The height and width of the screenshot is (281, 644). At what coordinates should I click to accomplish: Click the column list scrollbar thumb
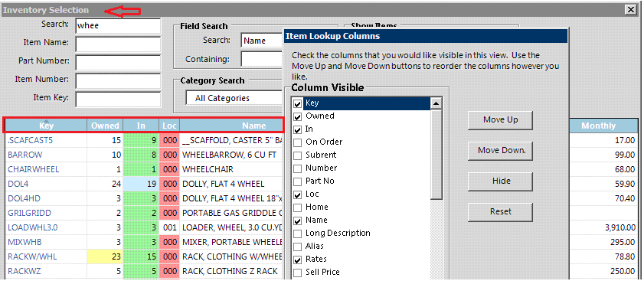436,154
